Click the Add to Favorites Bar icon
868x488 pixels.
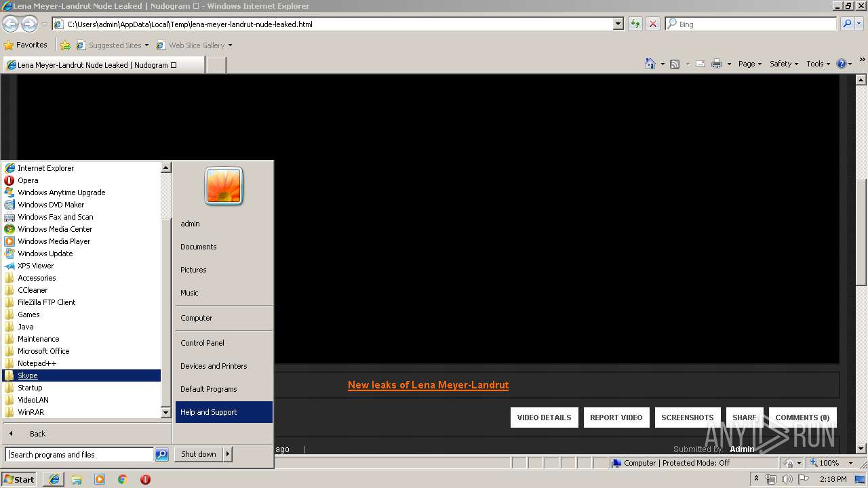65,45
